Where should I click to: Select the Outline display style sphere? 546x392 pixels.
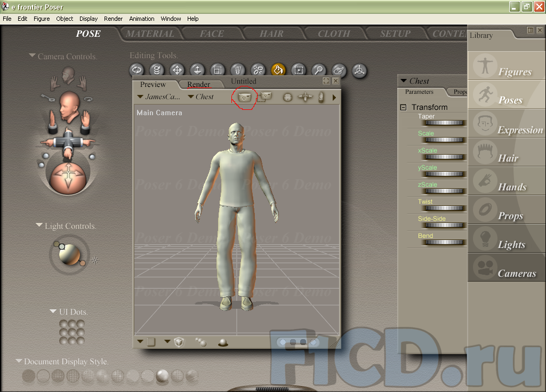[x=43, y=376]
